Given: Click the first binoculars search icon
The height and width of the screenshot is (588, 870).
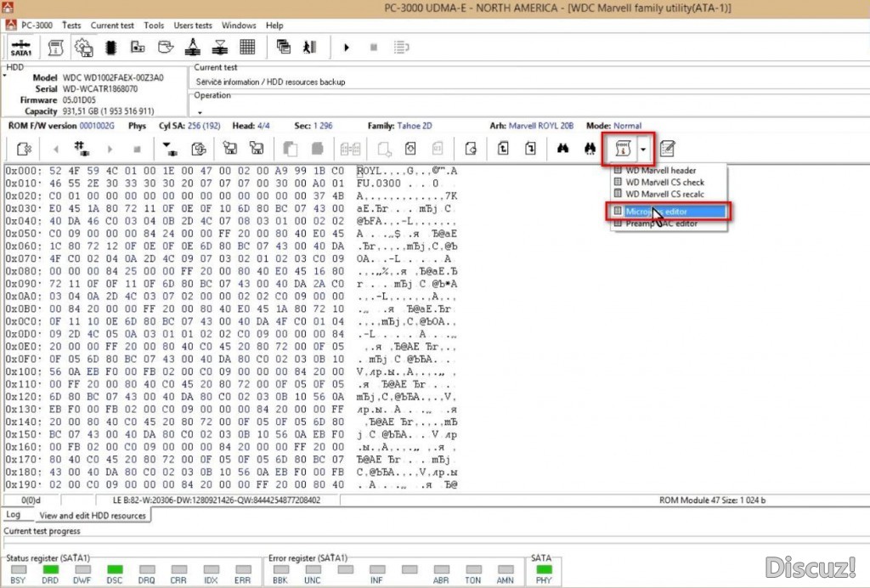Looking at the screenshot, I should click(x=562, y=148).
